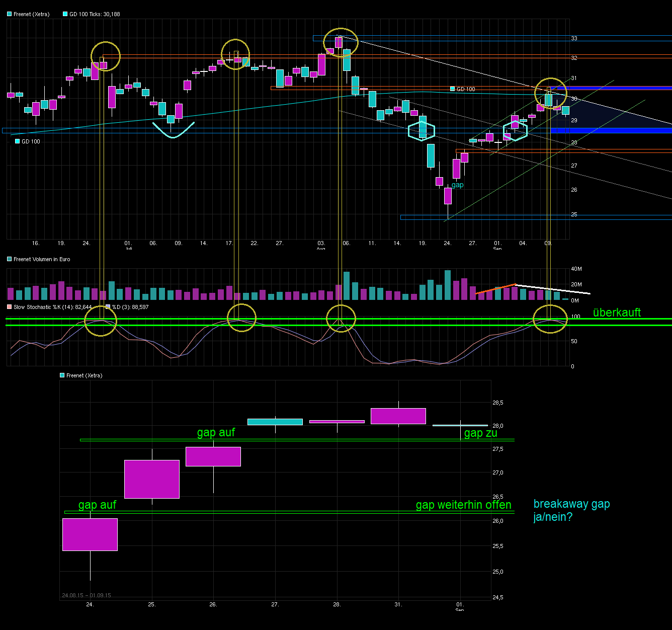Click the '25.' date label on the lower chart
Screen dimensions: 672x630
(x=152, y=604)
